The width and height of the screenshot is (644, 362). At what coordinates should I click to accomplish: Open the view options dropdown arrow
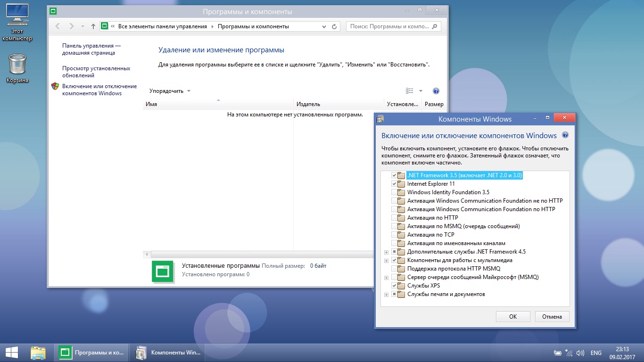click(421, 91)
